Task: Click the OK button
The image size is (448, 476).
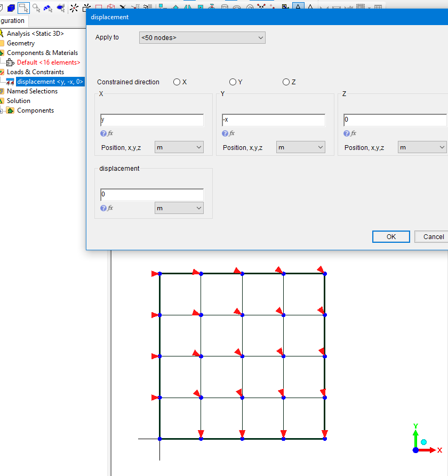Action: [391, 237]
